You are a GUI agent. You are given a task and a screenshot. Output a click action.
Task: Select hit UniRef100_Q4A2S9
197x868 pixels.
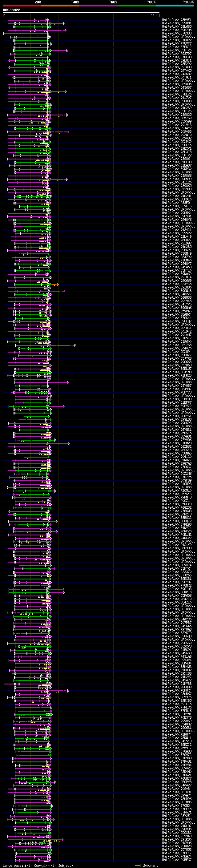pyautogui.click(x=177, y=108)
